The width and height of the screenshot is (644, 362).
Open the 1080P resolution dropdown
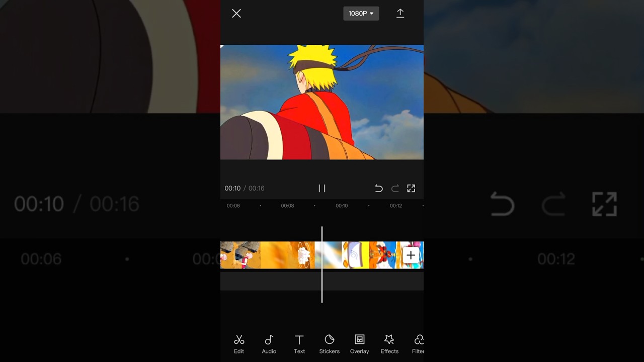click(361, 14)
